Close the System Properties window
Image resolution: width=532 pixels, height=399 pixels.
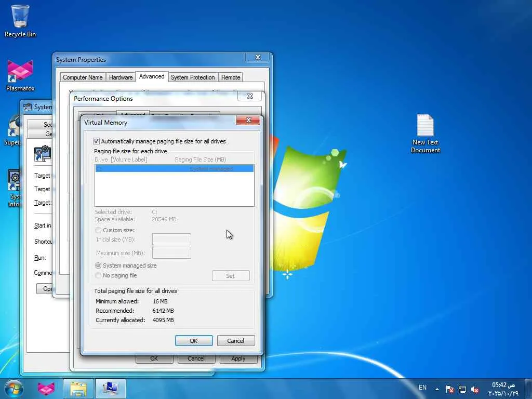pos(258,57)
